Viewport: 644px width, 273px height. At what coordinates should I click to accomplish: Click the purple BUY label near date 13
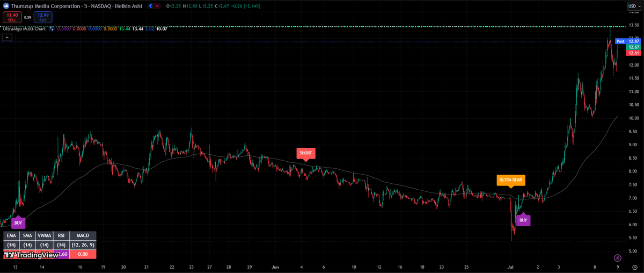pyautogui.click(x=18, y=222)
